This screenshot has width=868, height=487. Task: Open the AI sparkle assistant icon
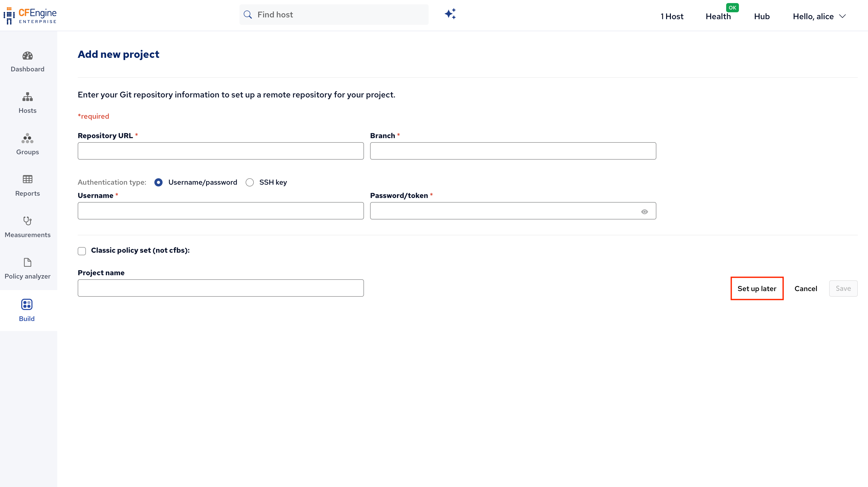tap(450, 14)
